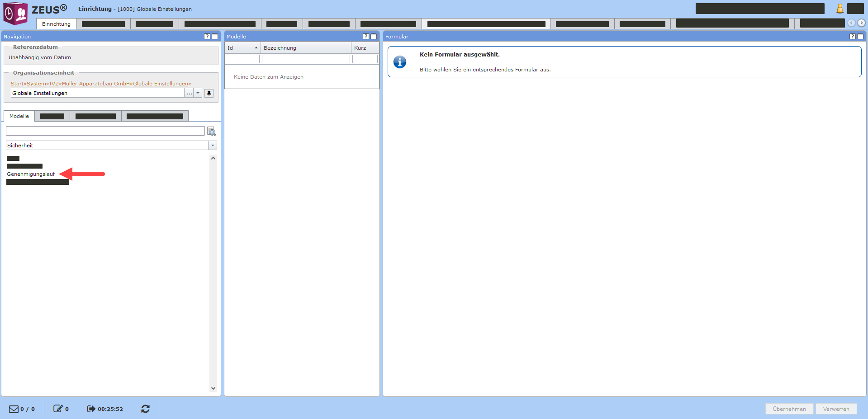Viewport: 868px width, 419px height.
Task: Click the Bezeichnung filter input field
Action: (306, 59)
